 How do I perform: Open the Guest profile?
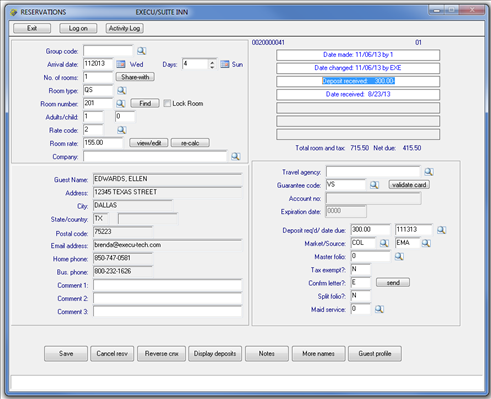pyautogui.click(x=375, y=354)
